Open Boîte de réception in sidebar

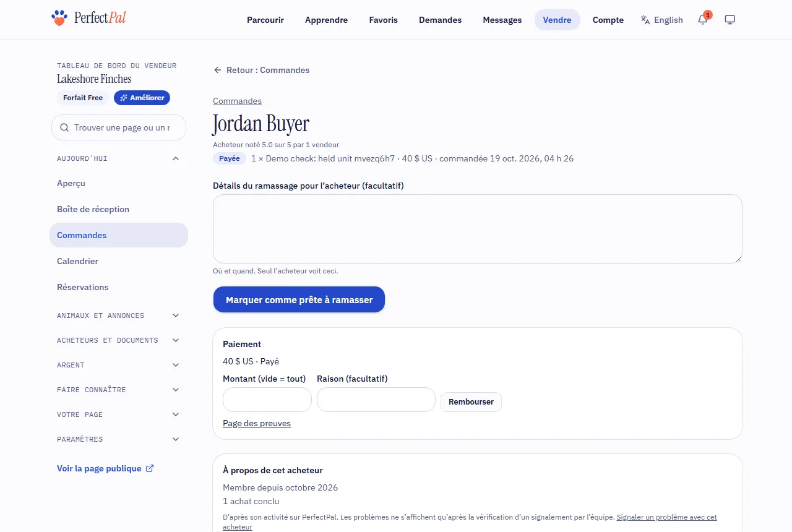pos(119,209)
